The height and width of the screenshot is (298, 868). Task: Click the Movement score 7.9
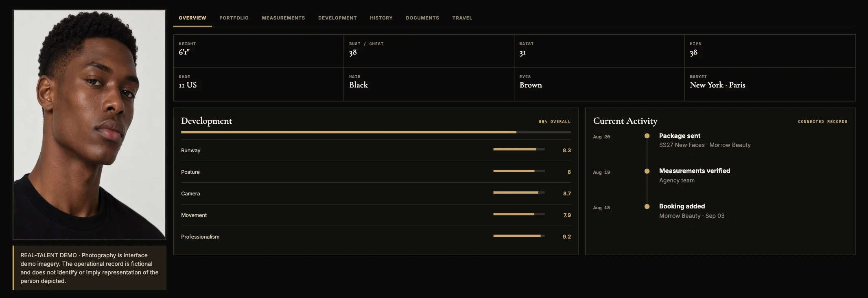tap(567, 215)
